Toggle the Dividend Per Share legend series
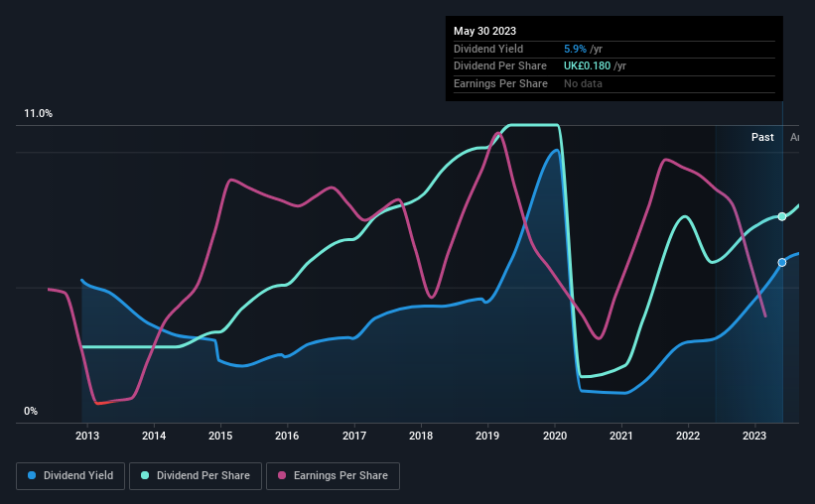This screenshot has width=815, height=504. [x=196, y=476]
